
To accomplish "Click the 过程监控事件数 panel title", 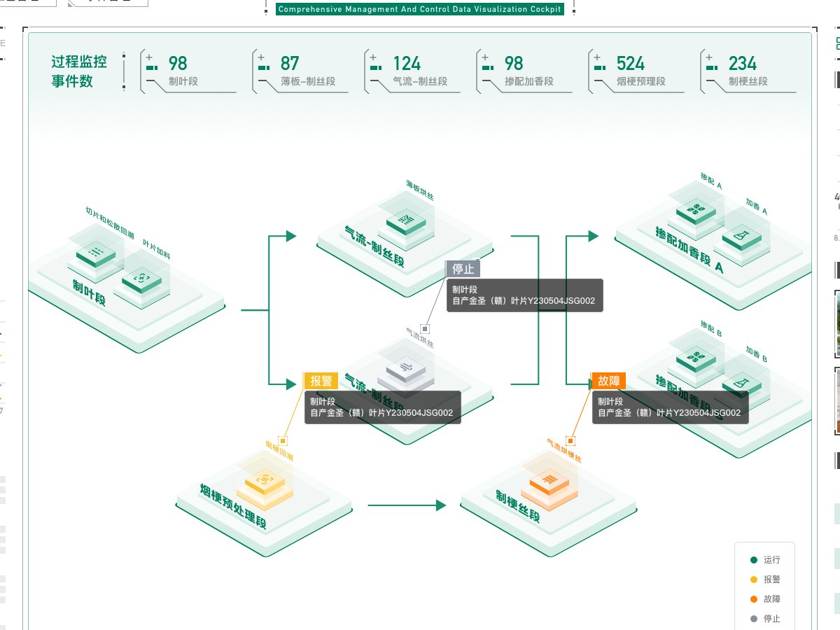I will (x=79, y=71).
